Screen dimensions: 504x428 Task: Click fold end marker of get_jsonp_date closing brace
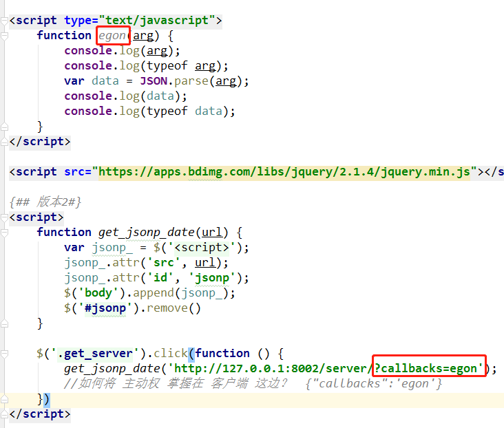4,323
